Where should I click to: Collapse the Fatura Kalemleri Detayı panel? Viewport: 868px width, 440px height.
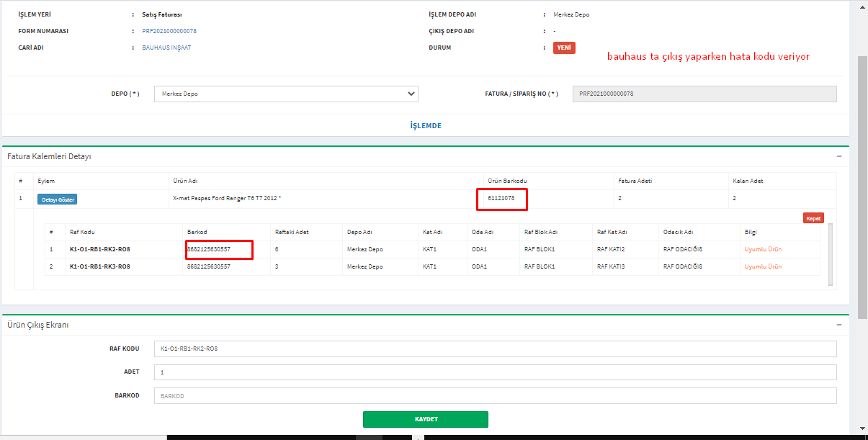pyautogui.click(x=838, y=156)
